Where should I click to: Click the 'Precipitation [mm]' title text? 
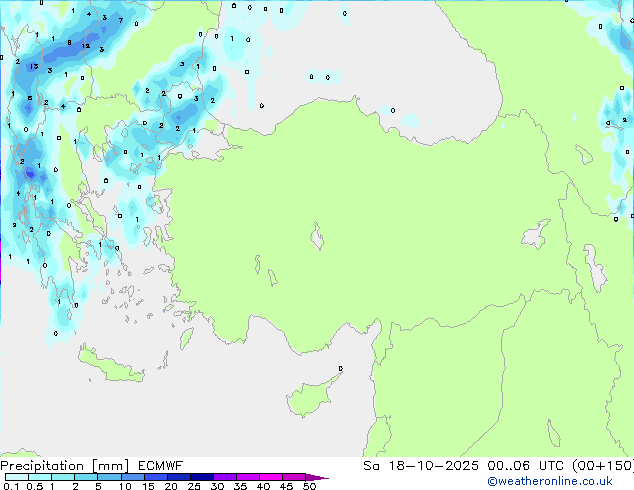[x=65, y=466]
